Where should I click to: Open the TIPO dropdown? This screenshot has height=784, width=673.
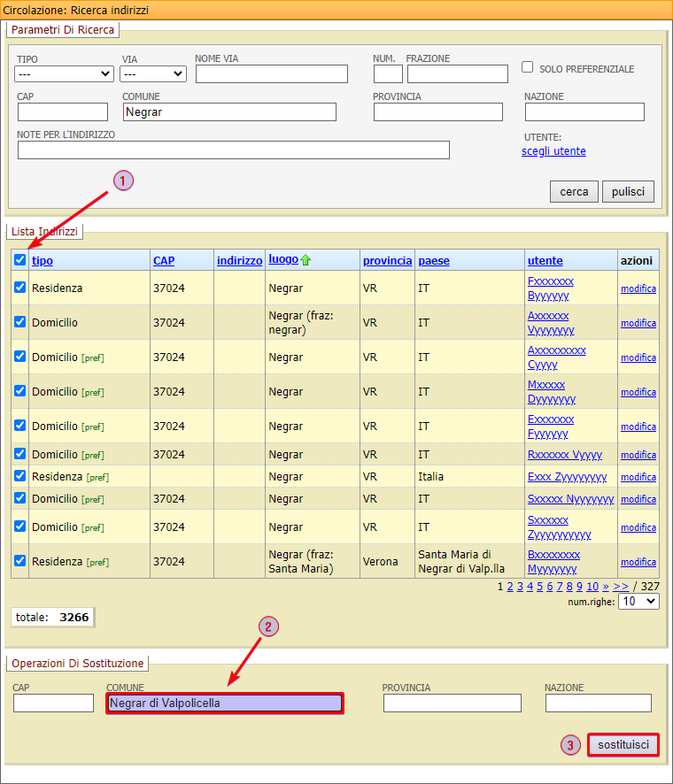pos(65,74)
